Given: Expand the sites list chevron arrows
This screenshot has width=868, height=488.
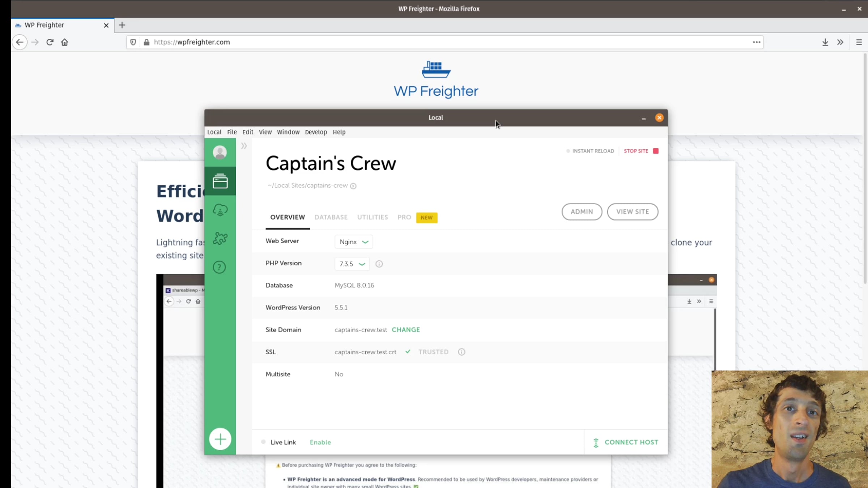Looking at the screenshot, I should [x=244, y=146].
